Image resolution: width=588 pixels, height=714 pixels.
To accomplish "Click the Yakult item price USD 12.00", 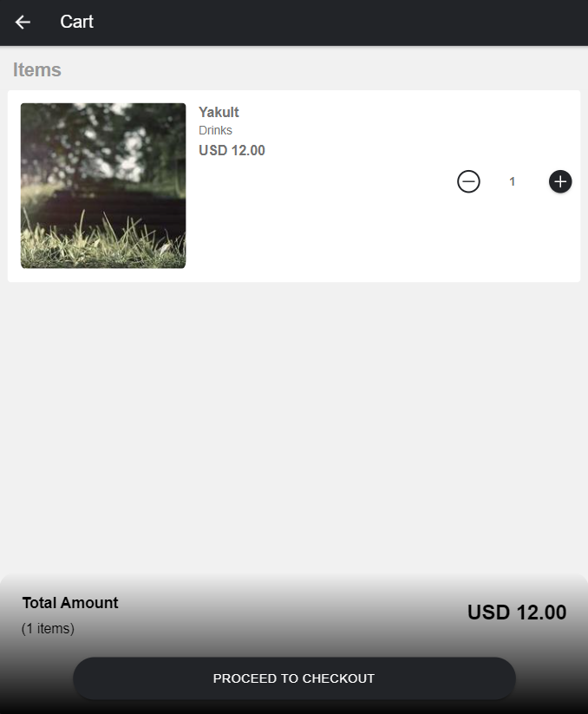I will pyautogui.click(x=232, y=150).
